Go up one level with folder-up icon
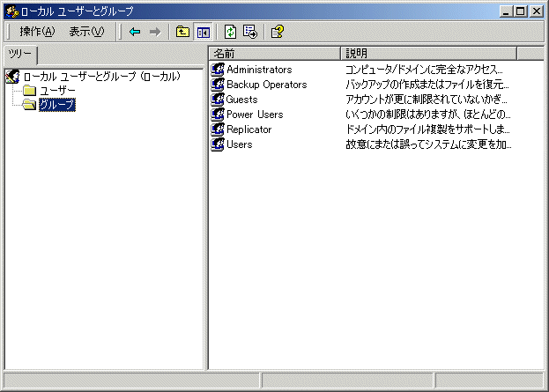 182,32
